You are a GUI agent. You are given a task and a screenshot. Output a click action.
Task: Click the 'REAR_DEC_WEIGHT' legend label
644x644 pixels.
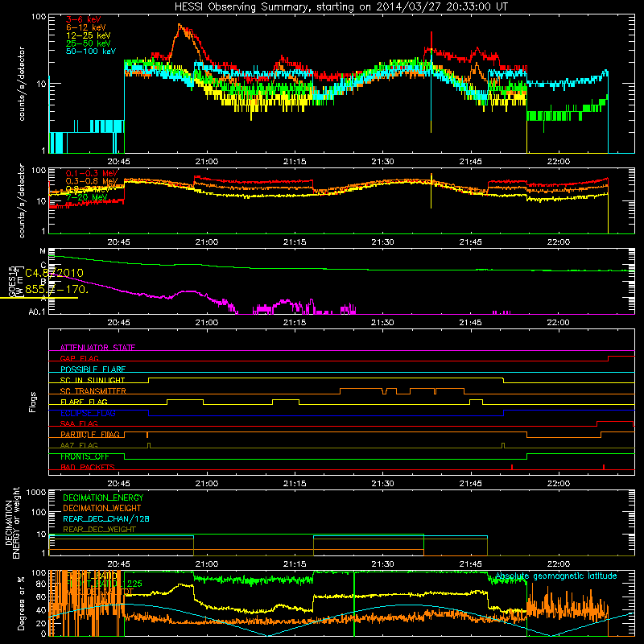[99, 530]
